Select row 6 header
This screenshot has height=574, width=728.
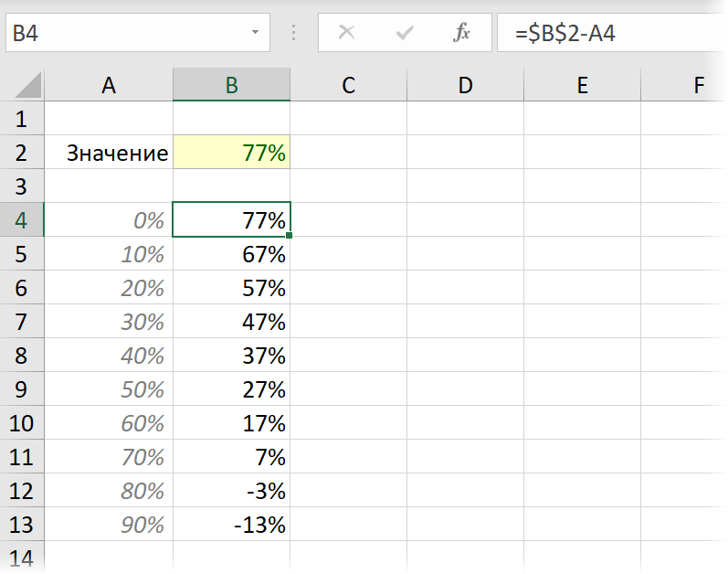tap(22, 288)
